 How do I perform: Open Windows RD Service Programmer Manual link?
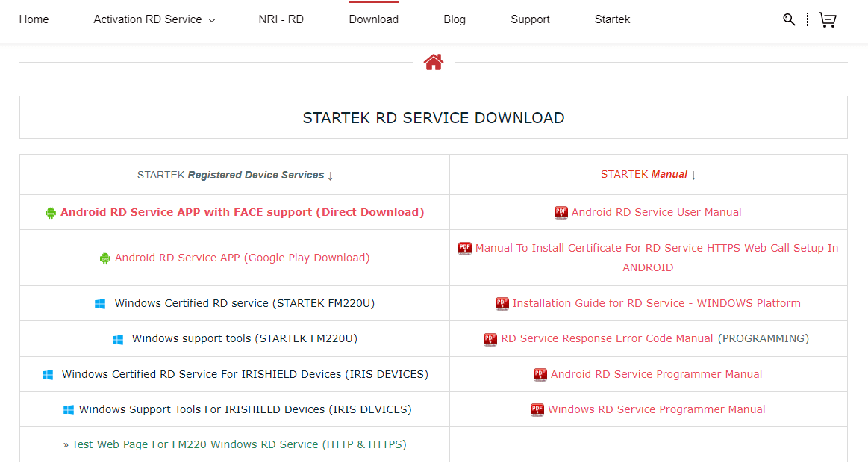tap(656, 409)
